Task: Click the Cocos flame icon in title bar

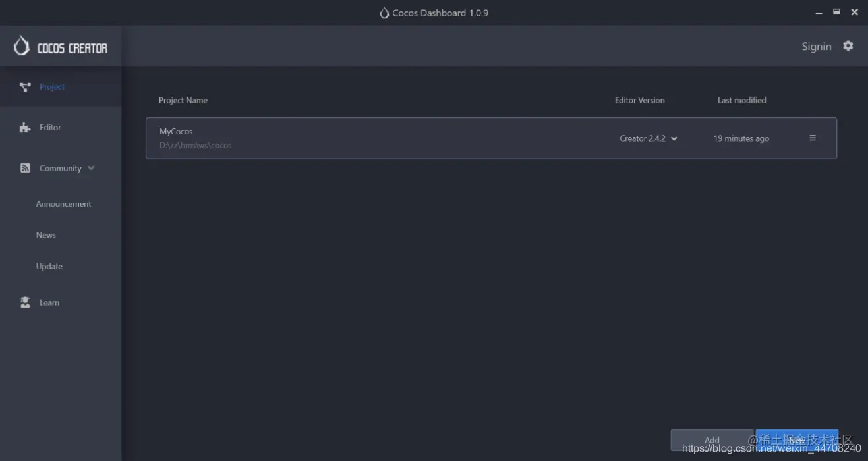Action: [x=384, y=13]
